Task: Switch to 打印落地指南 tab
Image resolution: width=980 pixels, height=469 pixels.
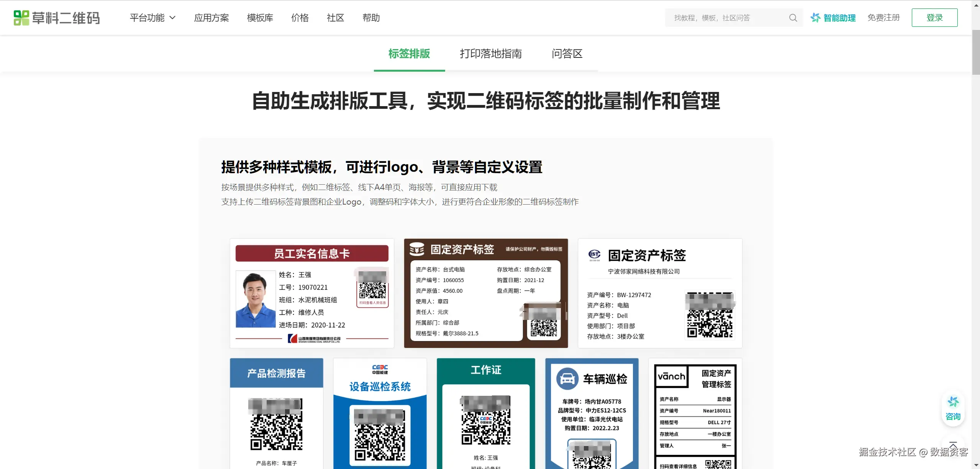Action: coord(491,54)
